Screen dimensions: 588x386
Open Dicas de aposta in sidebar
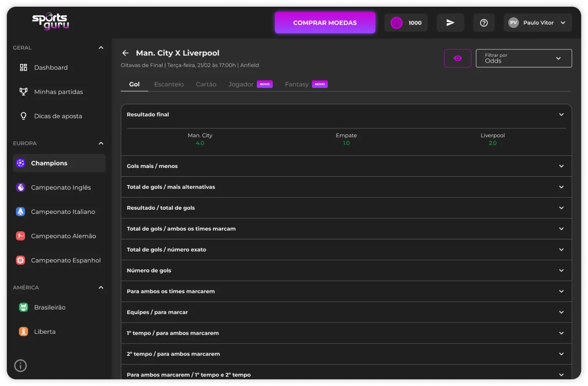pos(58,116)
